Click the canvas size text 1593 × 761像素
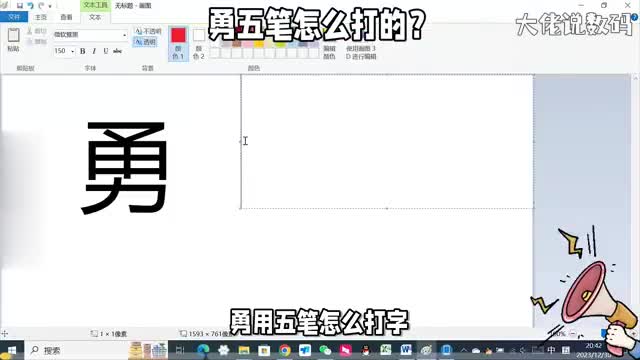Screen dimensions: 640x360 click(211, 334)
